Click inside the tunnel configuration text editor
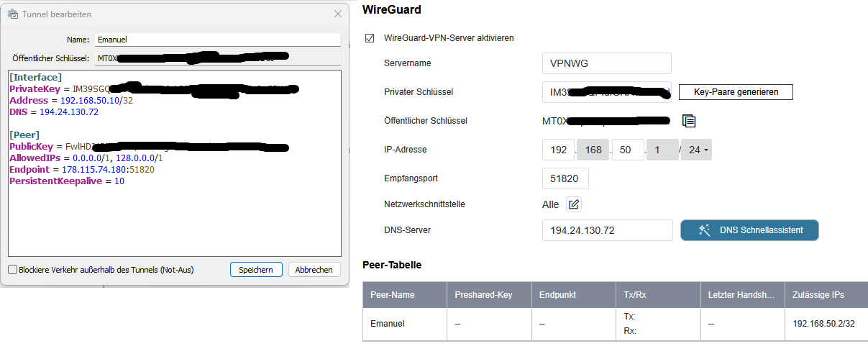The image size is (868, 354). click(174, 216)
